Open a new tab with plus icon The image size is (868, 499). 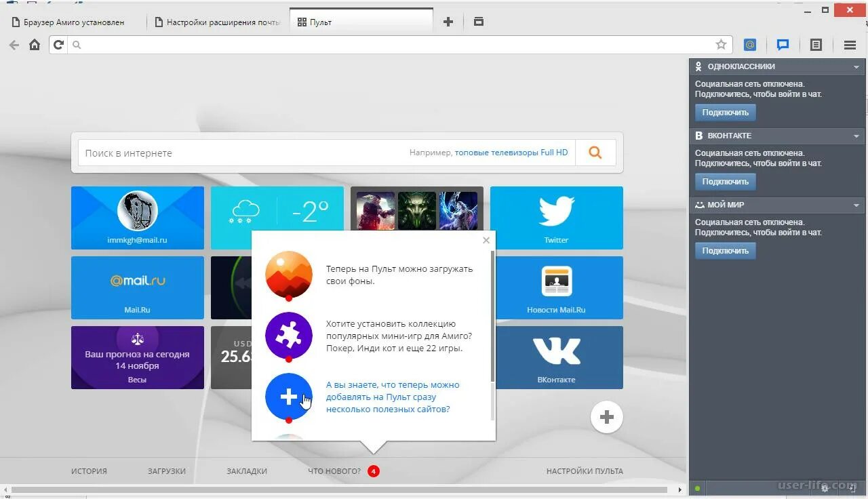448,22
